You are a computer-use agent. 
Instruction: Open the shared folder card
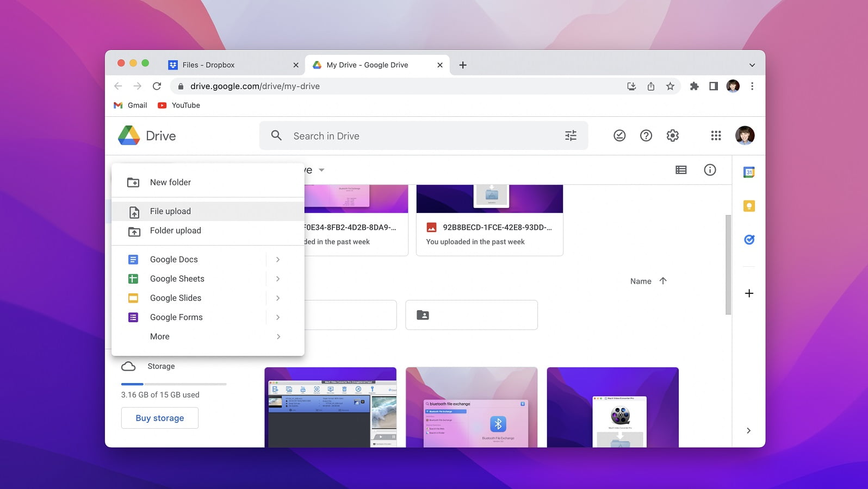click(472, 315)
